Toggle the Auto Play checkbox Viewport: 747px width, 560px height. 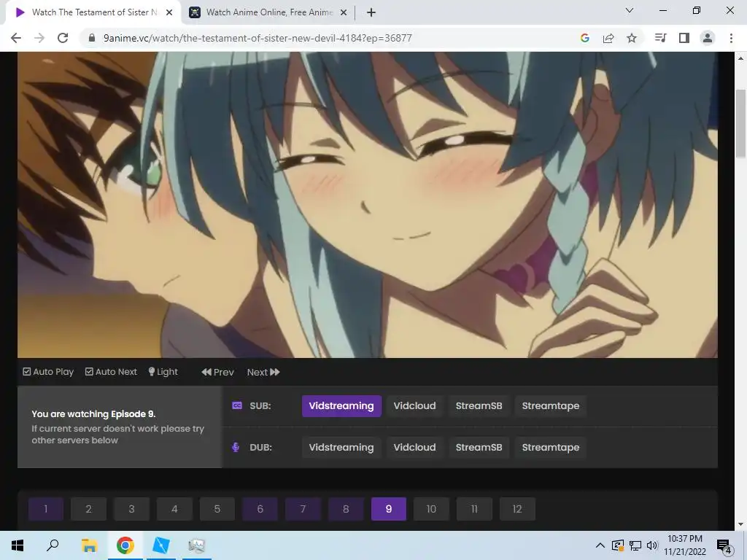pyautogui.click(x=48, y=372)
